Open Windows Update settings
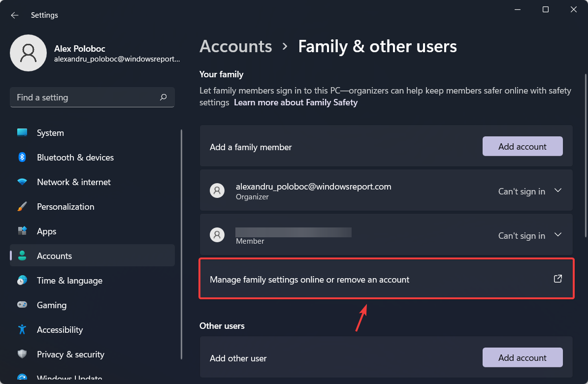Screen dimensions: 588x384 tap(22, 377)
